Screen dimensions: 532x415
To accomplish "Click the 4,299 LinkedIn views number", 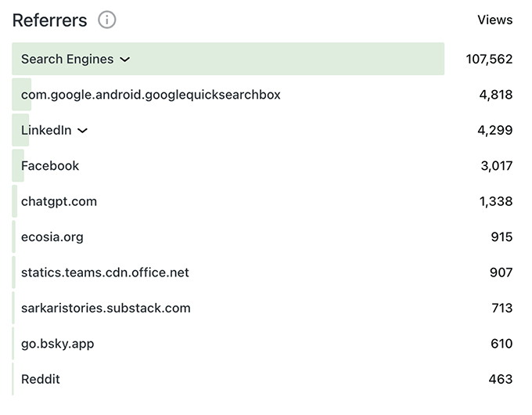I will [x=495, y=131].
